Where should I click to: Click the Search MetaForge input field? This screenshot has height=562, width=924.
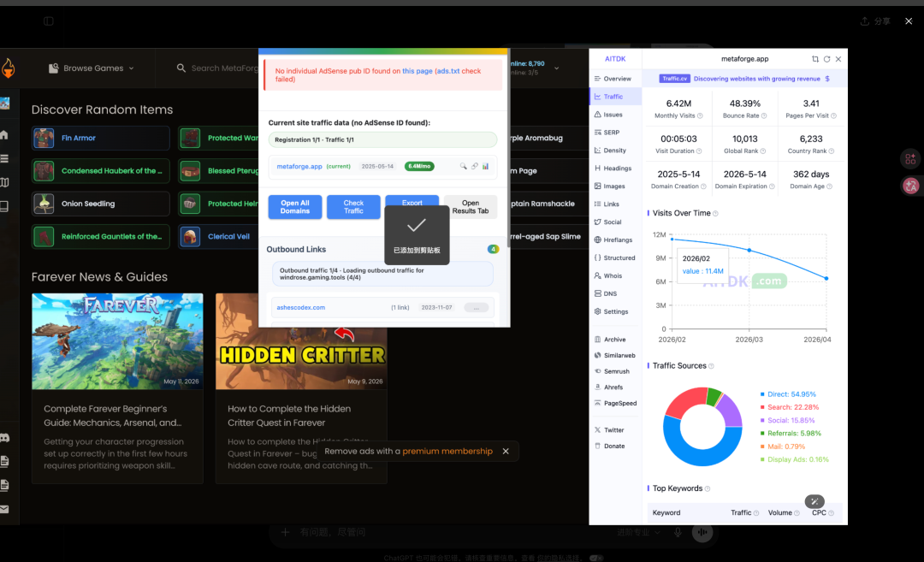pyautogui.click(x=218, y=68)
